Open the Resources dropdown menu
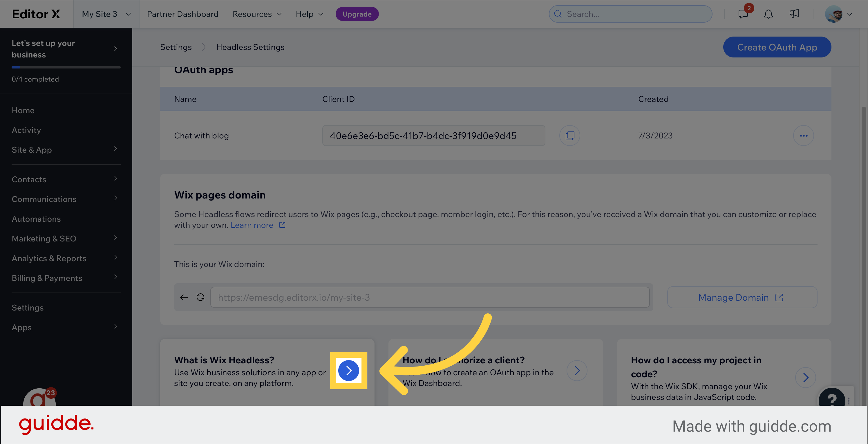868x444 pixels. 257,14
